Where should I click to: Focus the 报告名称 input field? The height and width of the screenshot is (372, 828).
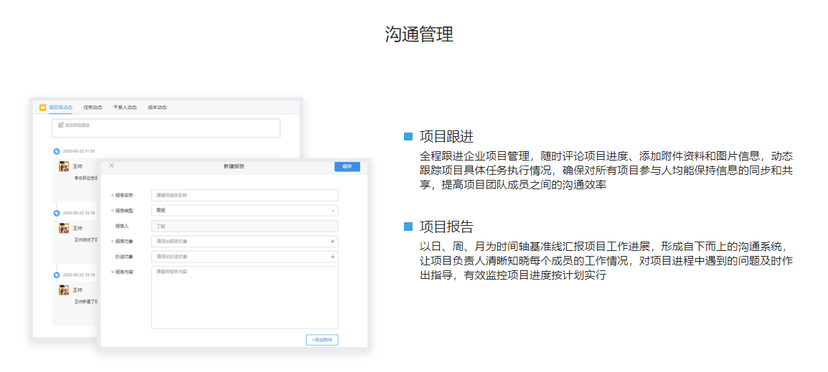(x=244, y=195)
